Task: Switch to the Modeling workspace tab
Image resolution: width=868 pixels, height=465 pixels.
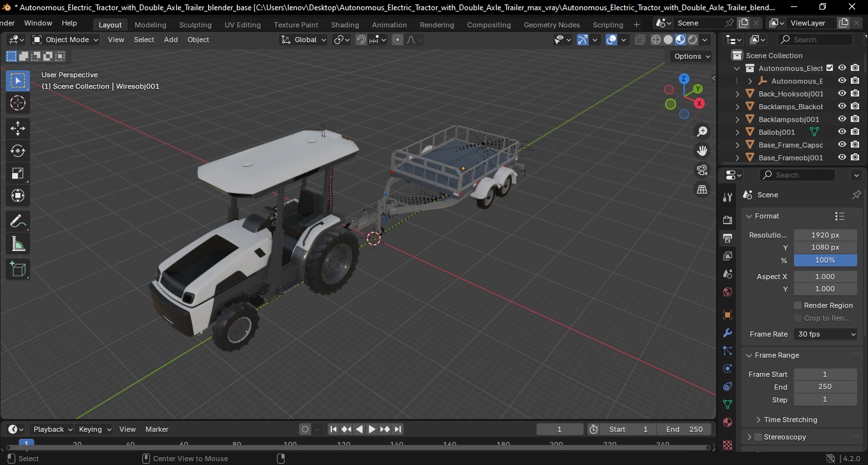Action: [x=150, y=25]
